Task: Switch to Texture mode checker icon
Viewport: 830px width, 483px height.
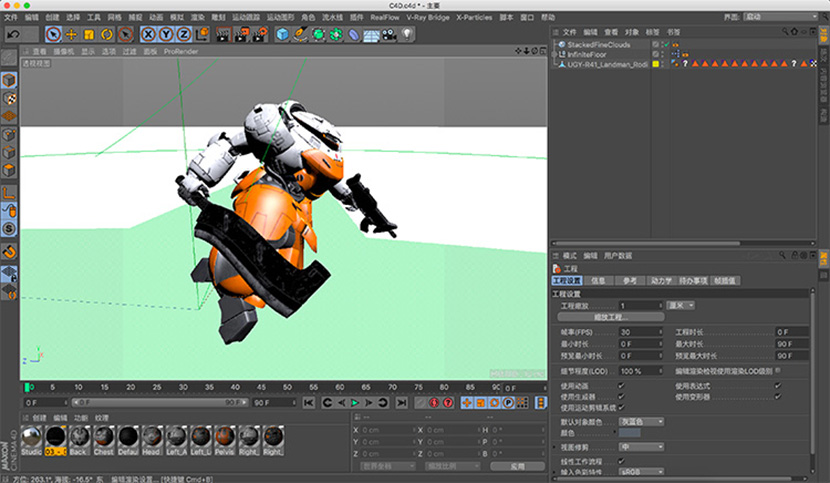Action: tap(9, 99)
